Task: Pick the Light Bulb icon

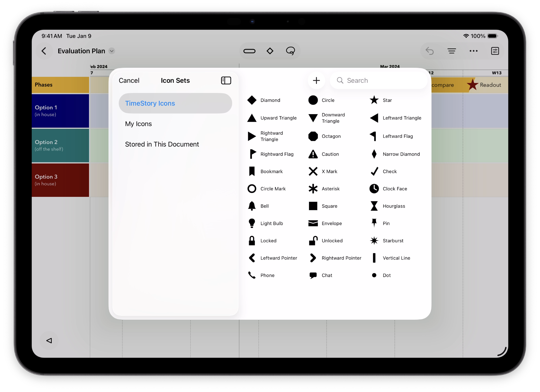Action: click(252, 223)
